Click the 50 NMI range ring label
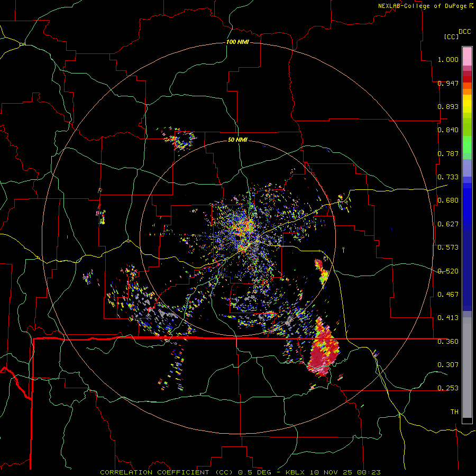This screenshot has width=476, height=476. (x=237, y=140)
